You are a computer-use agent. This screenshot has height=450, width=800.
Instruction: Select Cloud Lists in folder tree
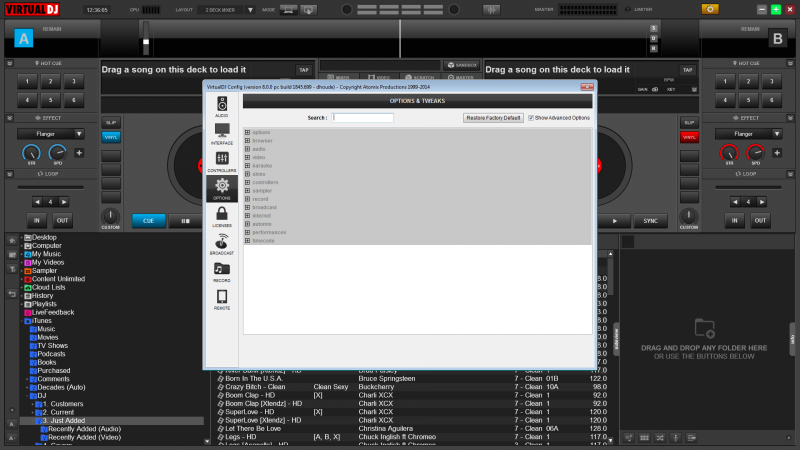point(48,287)
